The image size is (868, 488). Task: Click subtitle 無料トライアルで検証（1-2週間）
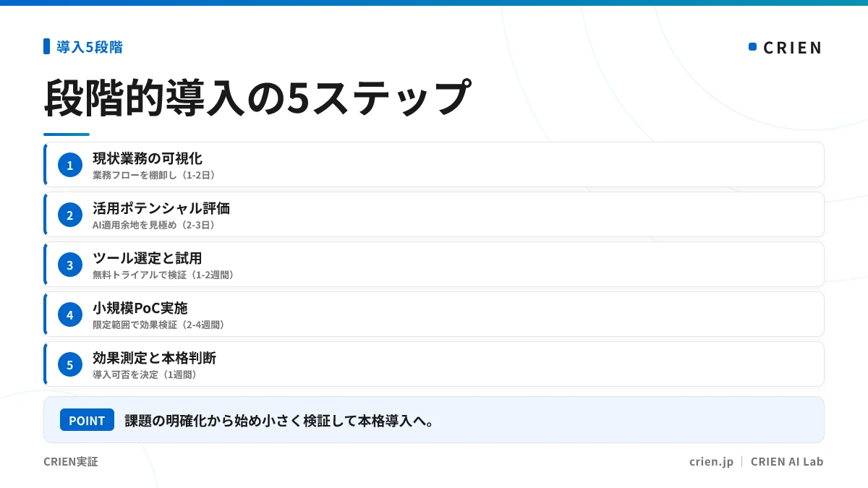coord(164,275)
